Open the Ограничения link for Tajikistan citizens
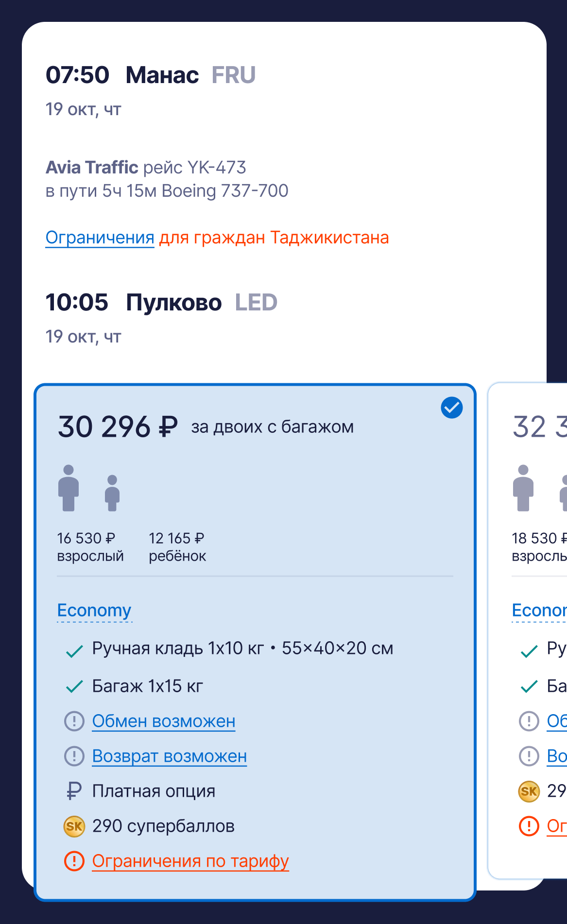 pos(100,238)
